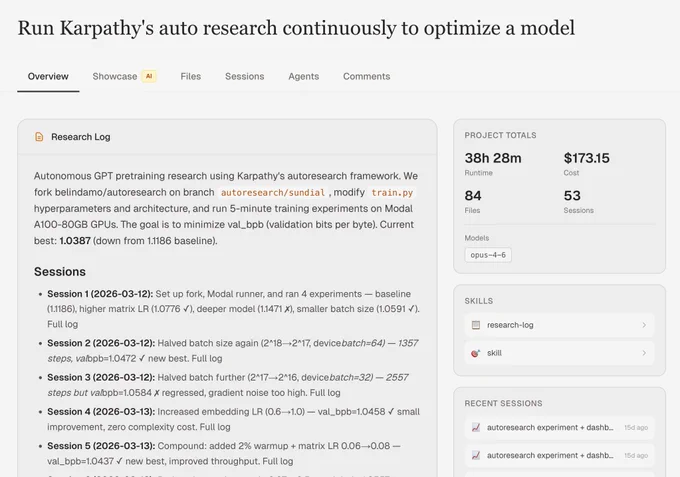Click the page title about Karpathy's auto research
680x477 pixels.
click(x=296, y=28)
